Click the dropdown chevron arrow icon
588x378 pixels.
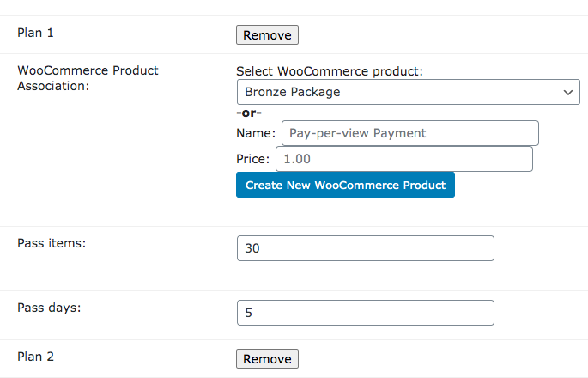(x=568, y=92)
